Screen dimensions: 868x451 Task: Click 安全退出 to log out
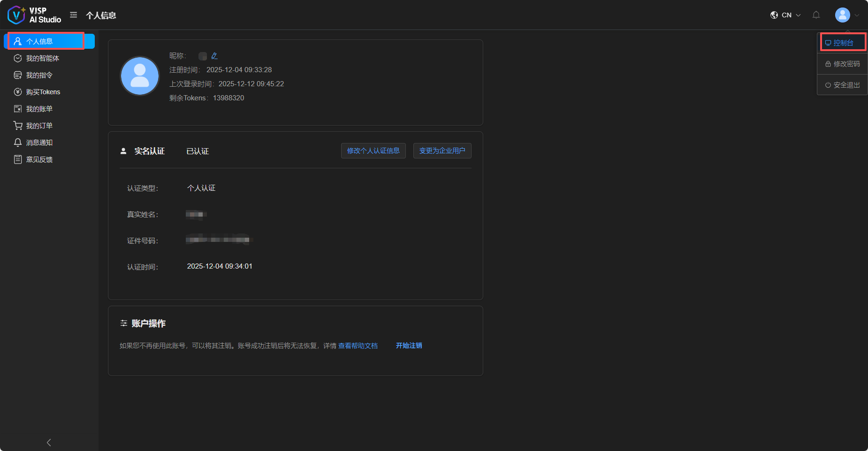click(843, 85)
